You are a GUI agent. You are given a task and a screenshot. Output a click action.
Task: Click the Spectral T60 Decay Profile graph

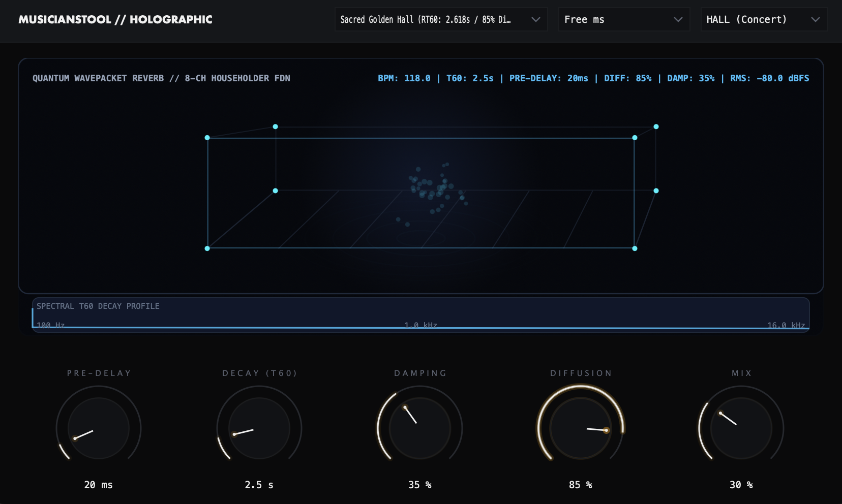tap(421, 314)
